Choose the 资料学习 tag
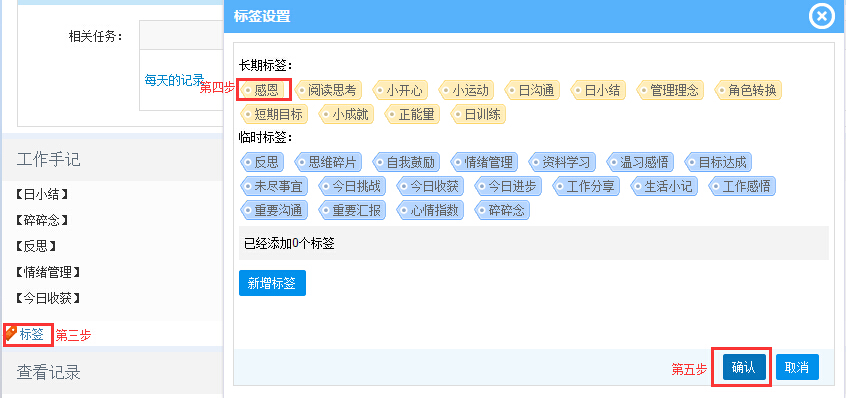This screenshot has height=398, width=846. 562,162
